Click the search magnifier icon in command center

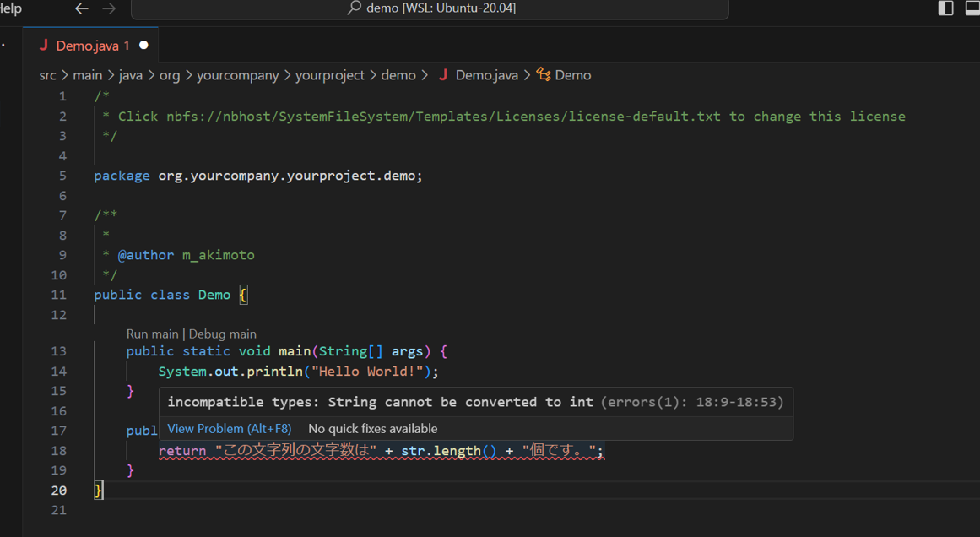coord(355,8)
